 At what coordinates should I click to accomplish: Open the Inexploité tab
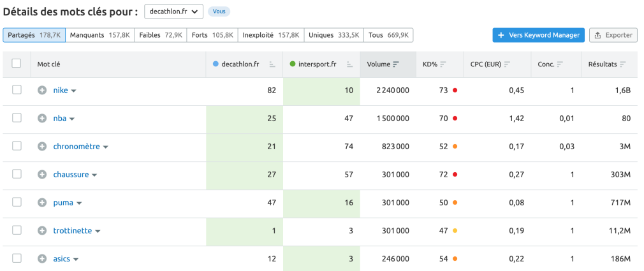271,35
